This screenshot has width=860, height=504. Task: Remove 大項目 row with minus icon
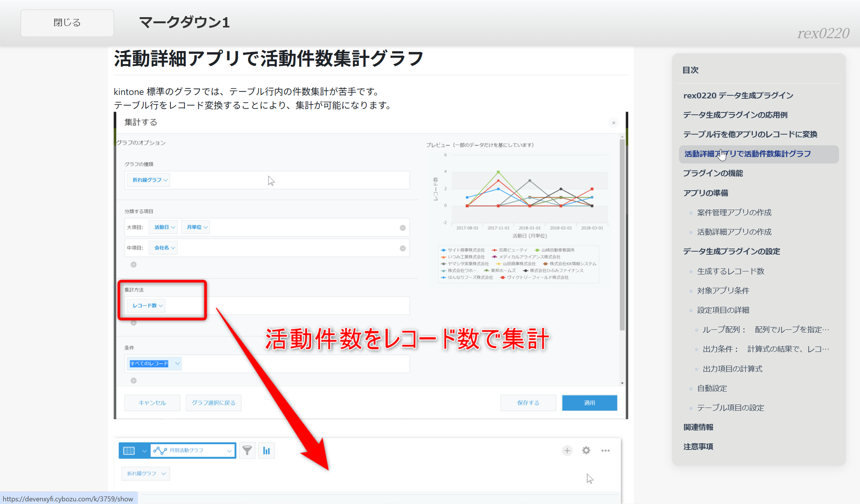click(x=403, y=228)
